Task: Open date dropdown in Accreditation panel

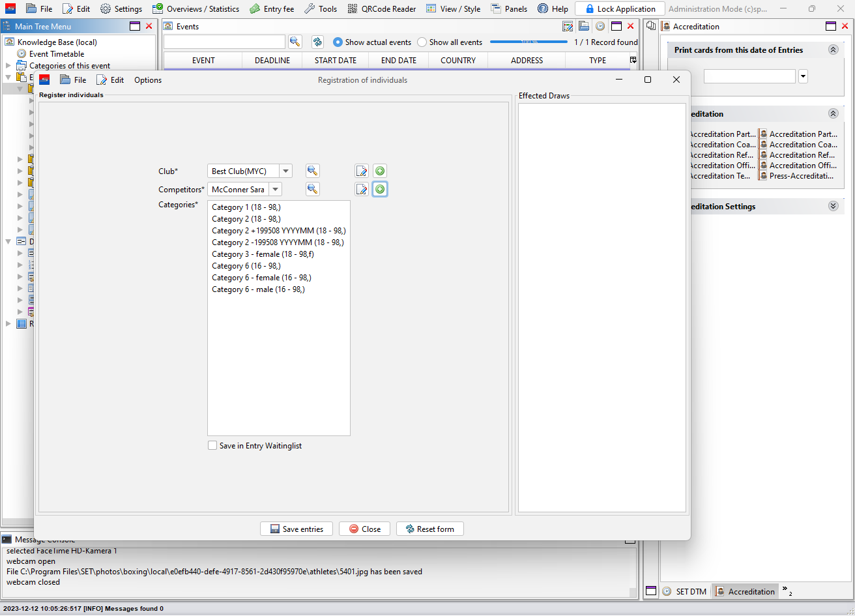Action: click(x=803, y=76)
